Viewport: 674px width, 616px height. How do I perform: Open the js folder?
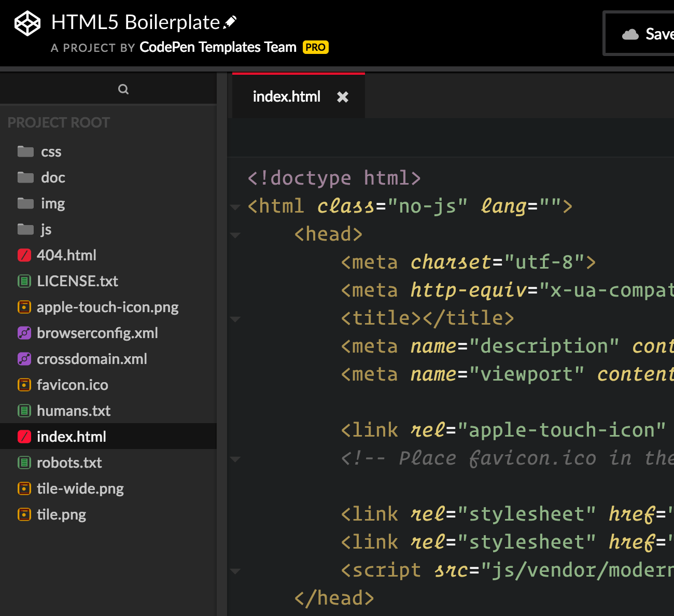click(46, 229)
